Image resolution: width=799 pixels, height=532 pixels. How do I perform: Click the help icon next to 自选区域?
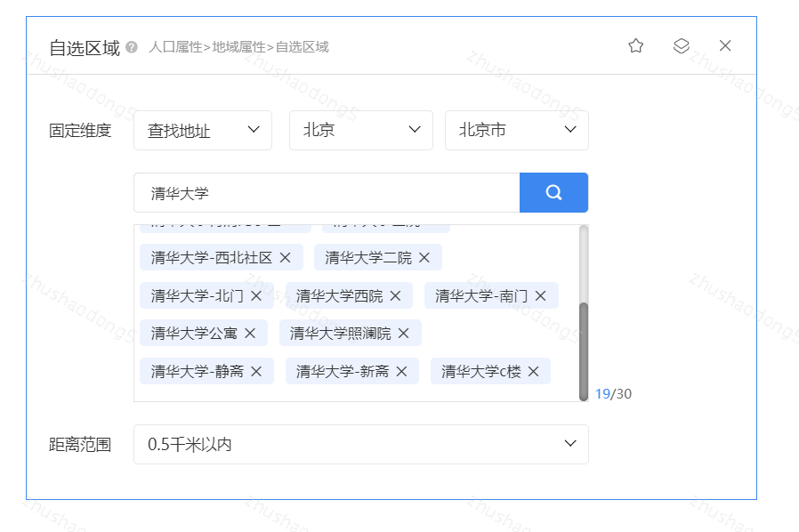pyautogui.click(x=130, y=47)
